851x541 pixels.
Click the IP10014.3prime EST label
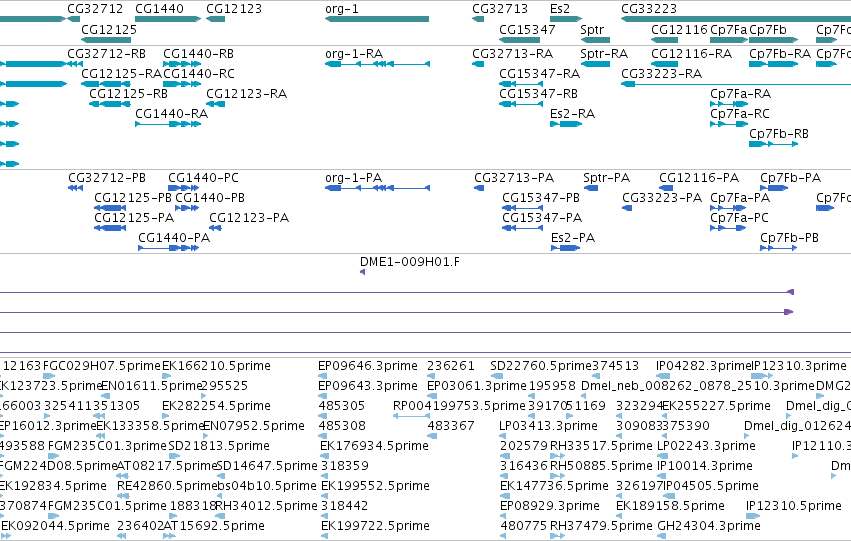click(704, 466)
